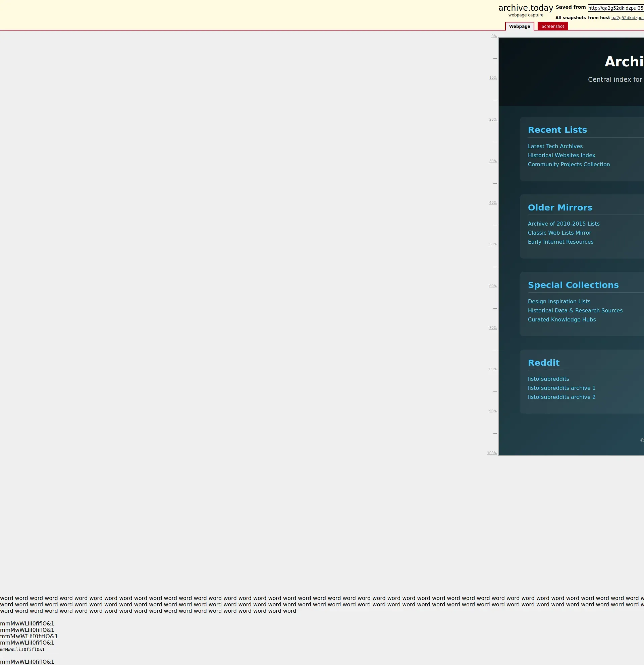Click the Classic Web Lists Mirror link
The height and width of the screenshot is (665, 644).
tap(559, 233)
